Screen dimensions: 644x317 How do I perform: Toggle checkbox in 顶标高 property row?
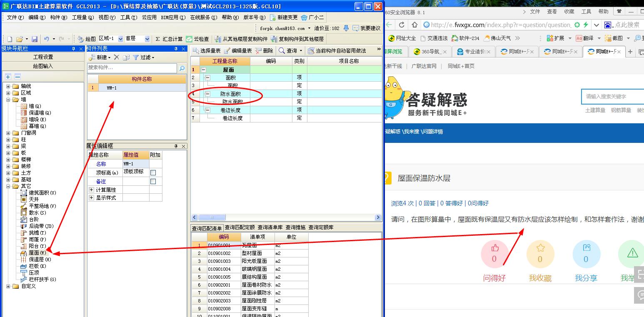click(x=153, y=172)
